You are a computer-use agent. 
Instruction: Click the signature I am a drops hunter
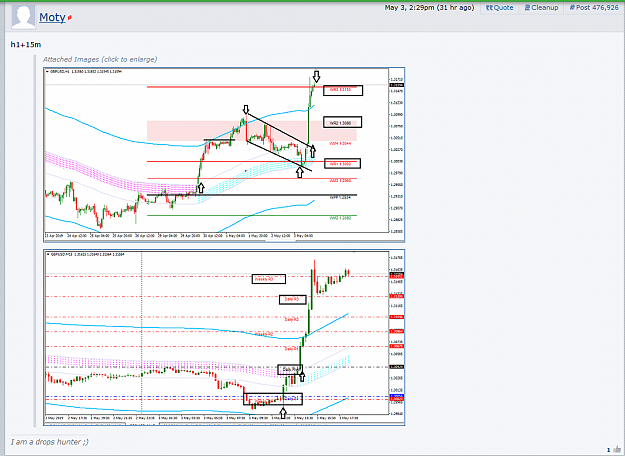50,442
